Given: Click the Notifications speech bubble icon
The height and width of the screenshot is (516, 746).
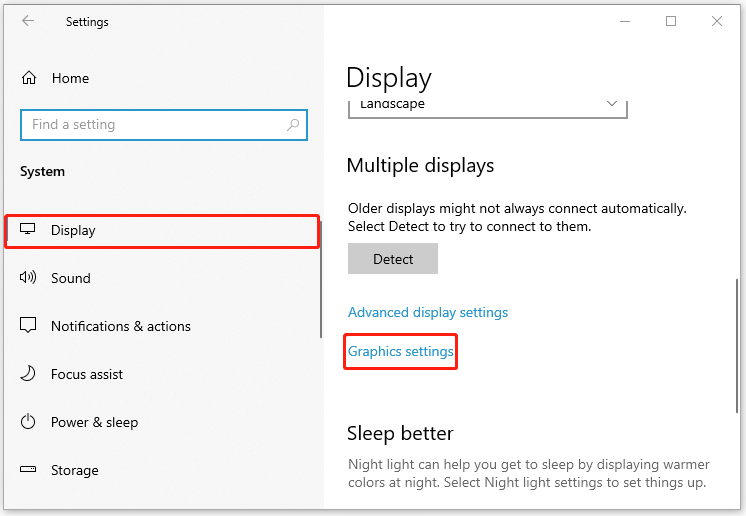Looking at the screenshot, I should point(28,325).
